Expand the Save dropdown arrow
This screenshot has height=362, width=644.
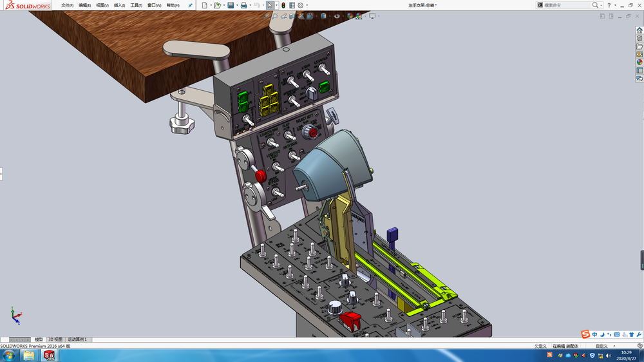click(237, 5)
